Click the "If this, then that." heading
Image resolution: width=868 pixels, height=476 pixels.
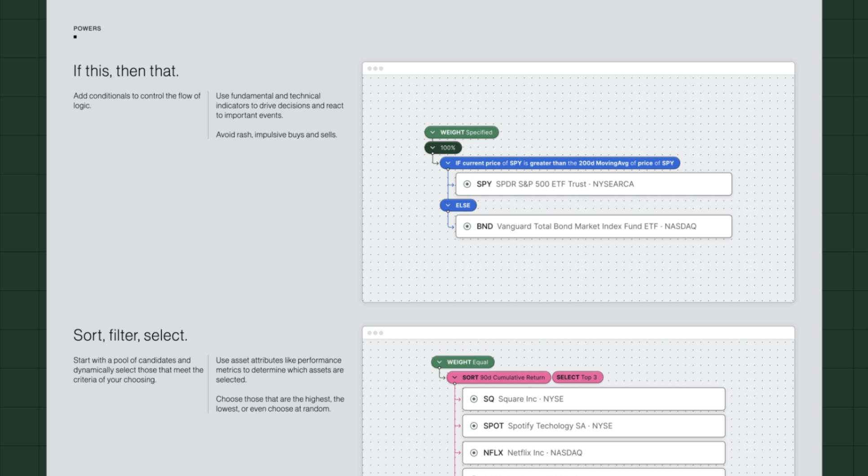tap(126, 71)
